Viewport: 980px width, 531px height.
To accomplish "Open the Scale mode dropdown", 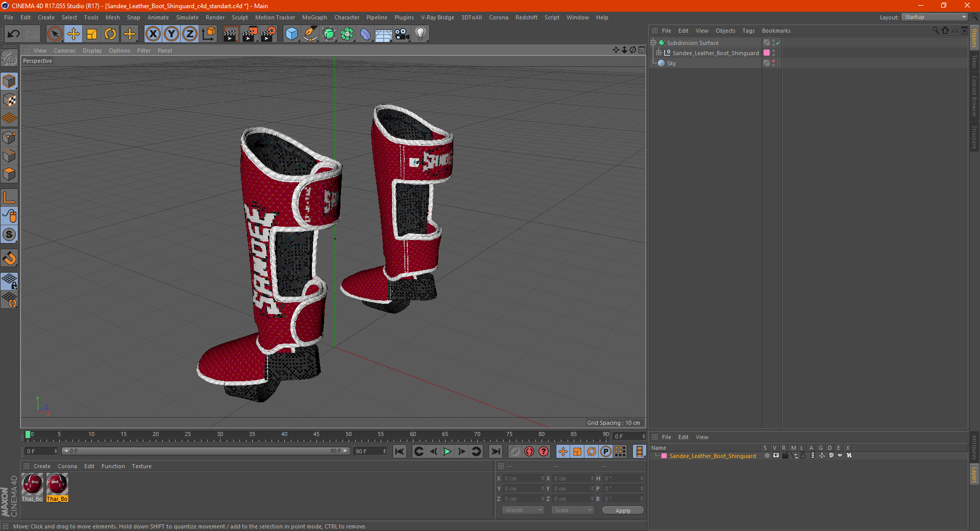I will 573,510.
